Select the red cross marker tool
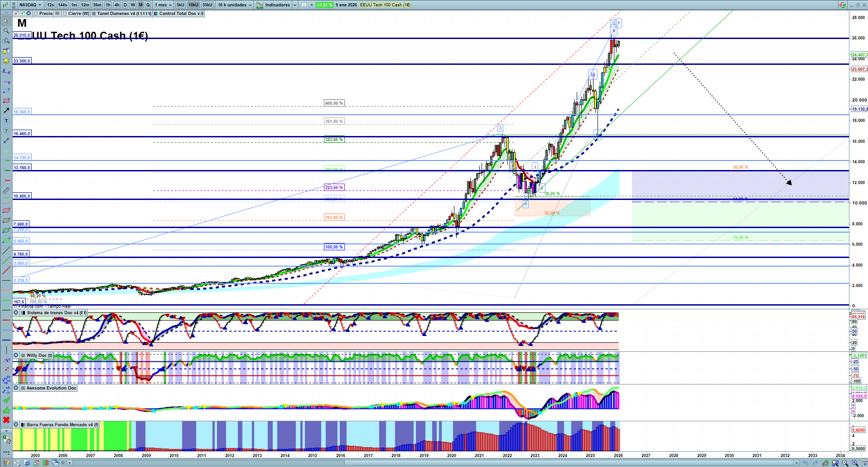Image resolution: width=868 pixels, height=467 pixels. point(6,420)
